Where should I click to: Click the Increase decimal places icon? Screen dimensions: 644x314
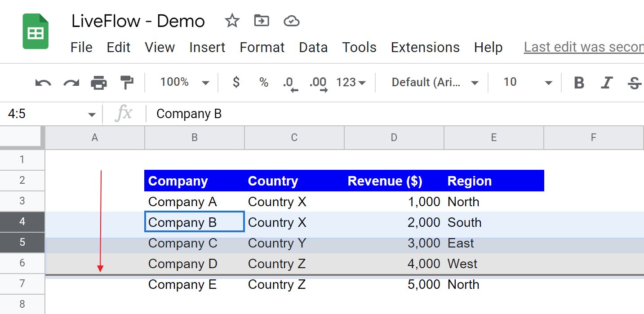coord(318,82)
